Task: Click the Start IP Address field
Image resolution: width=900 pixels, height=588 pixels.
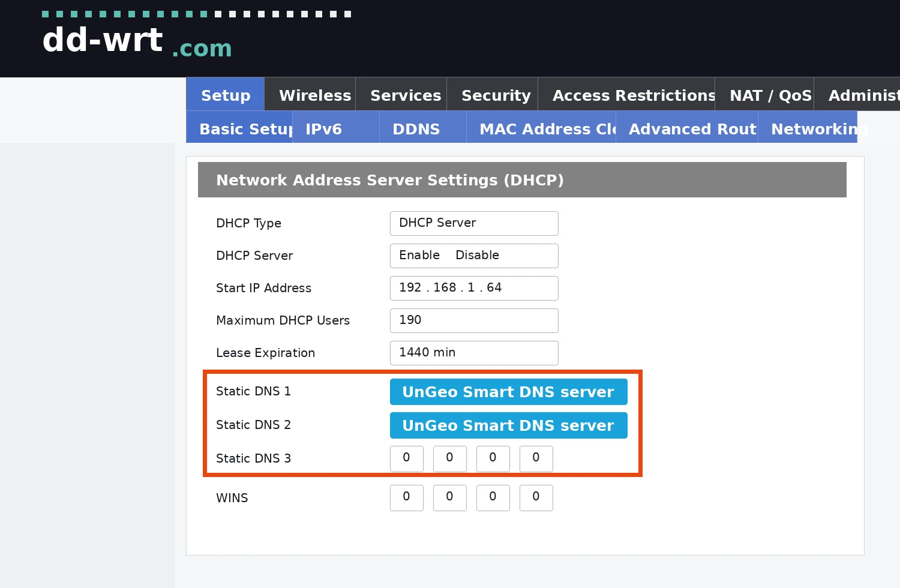Action: [x=474, y=288]
